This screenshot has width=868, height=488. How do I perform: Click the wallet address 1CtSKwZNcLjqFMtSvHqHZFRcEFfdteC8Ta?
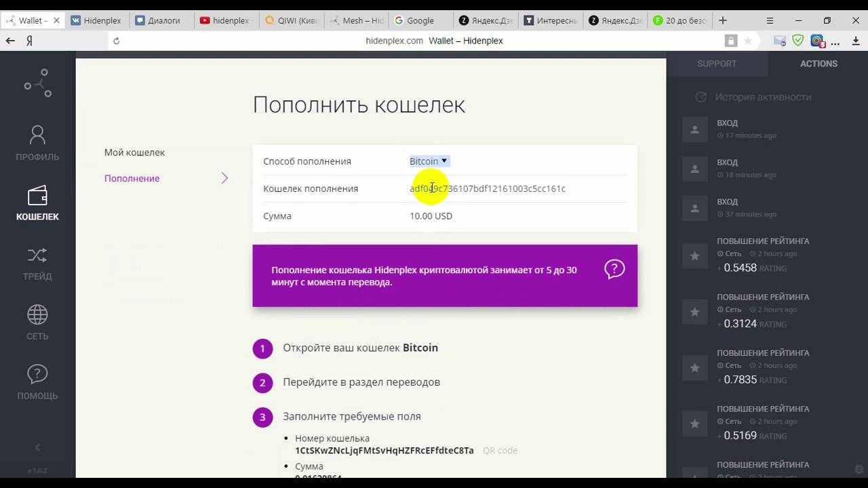tap(384, 450)
